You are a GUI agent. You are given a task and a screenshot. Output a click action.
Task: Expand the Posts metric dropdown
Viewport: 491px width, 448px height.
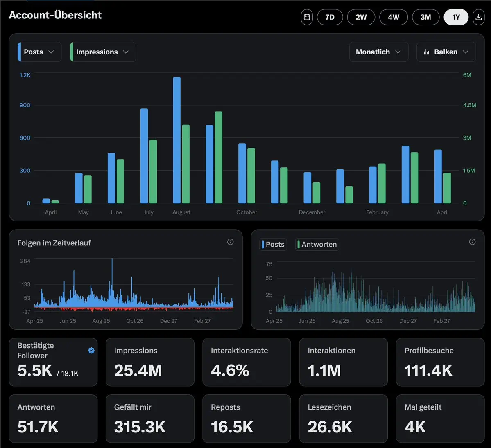click(x=40, y=52)
